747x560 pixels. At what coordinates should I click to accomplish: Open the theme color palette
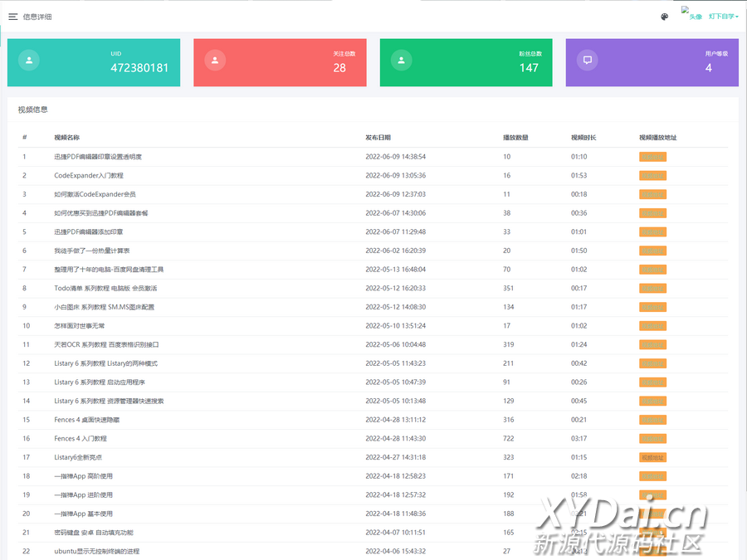(664, 17)
